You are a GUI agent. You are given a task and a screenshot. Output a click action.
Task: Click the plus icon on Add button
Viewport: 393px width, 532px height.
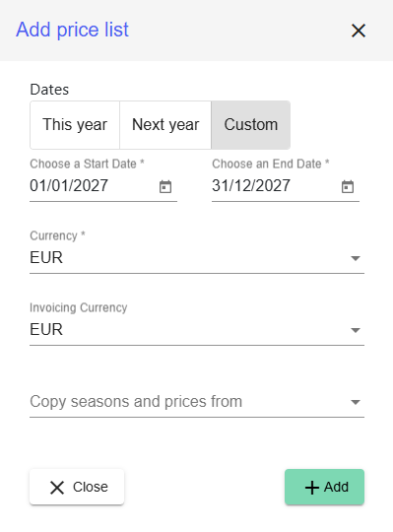coord(312,488)
